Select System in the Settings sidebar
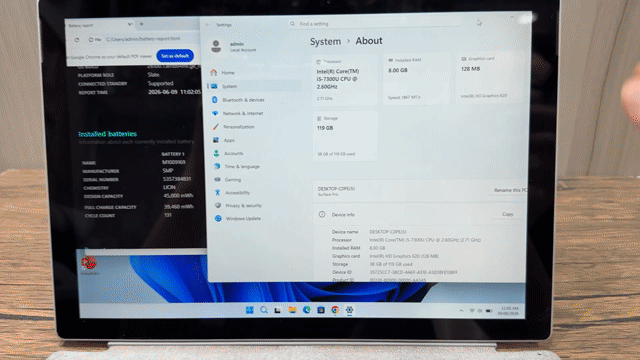 (253, 86)
